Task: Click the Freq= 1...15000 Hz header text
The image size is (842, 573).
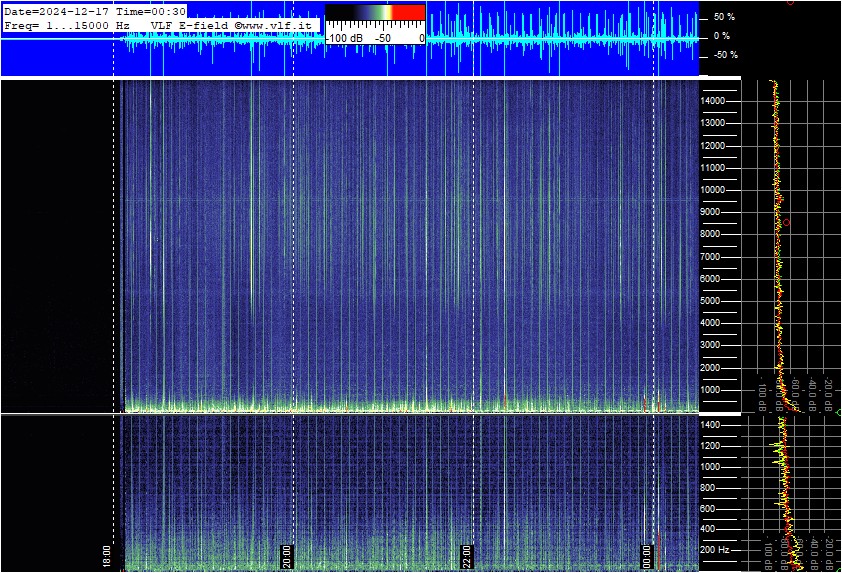Action: click(67, 26)
